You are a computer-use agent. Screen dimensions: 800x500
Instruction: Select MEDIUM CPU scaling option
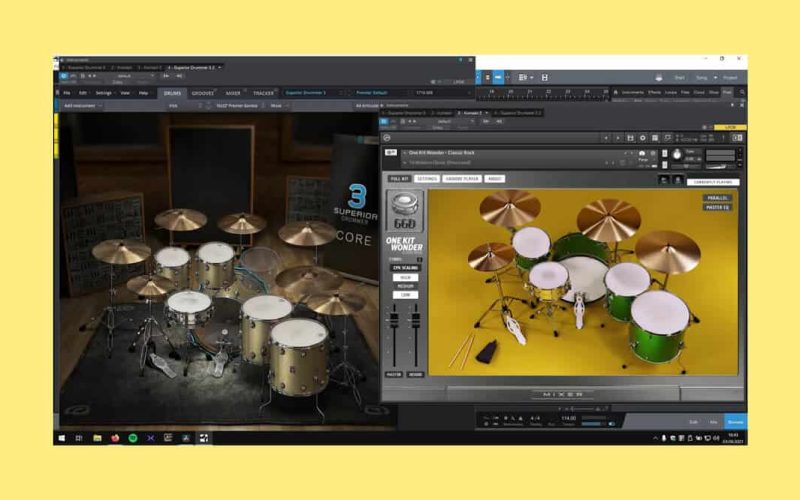405,286
